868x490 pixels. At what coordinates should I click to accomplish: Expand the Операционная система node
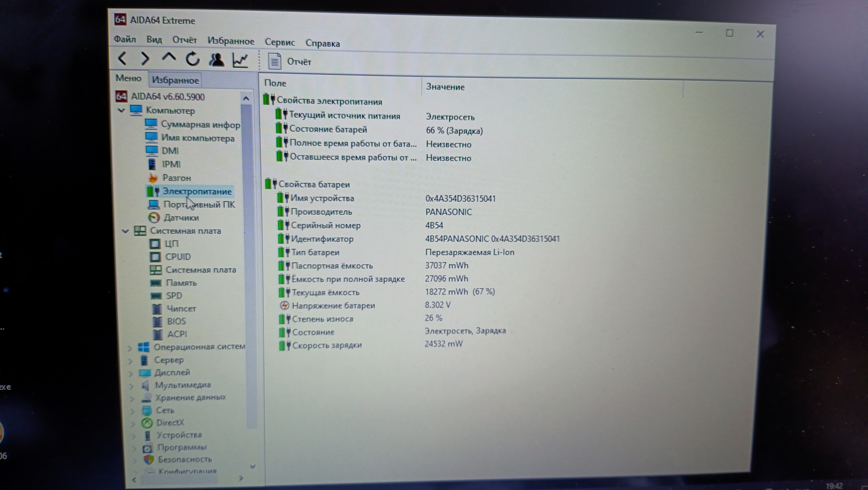130,348
